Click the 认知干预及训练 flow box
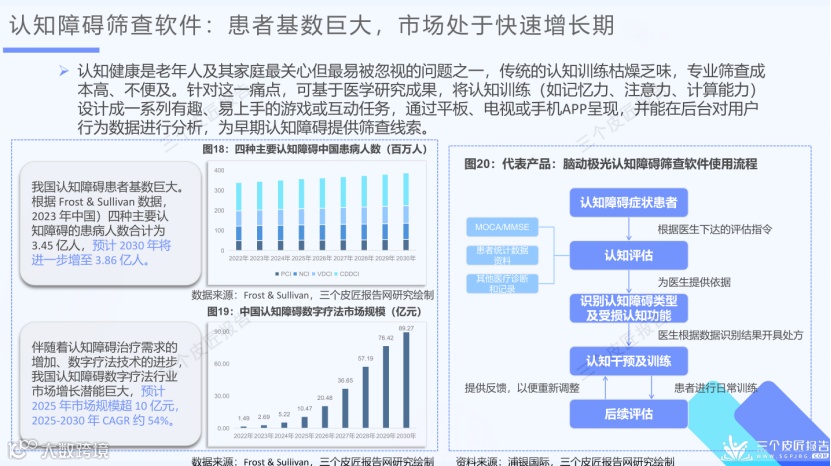The image size is (831, 466). pos(629,362)
